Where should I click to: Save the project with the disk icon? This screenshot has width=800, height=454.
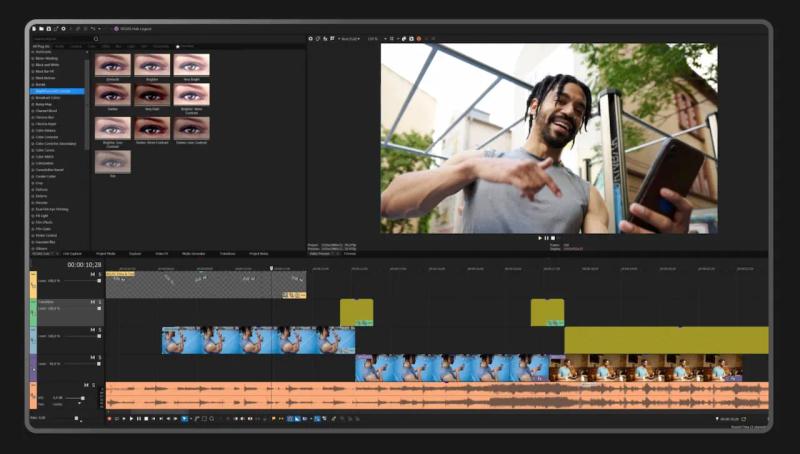point(48,29)
